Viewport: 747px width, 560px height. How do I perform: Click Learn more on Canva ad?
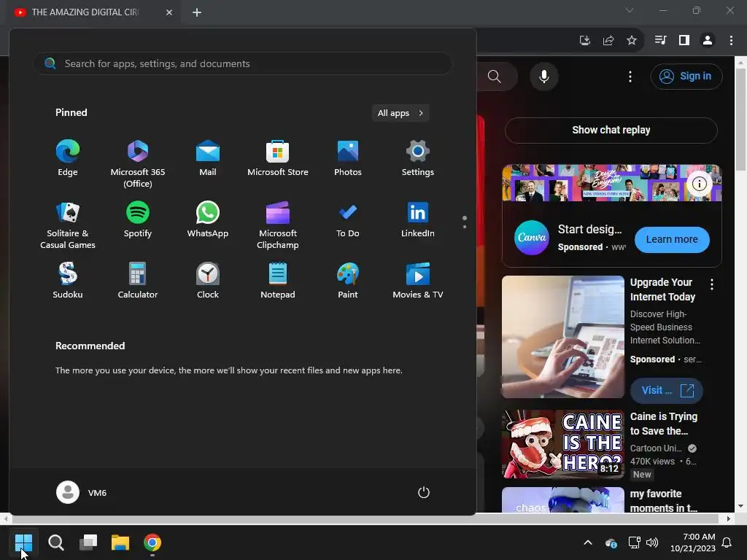point(672,239)
